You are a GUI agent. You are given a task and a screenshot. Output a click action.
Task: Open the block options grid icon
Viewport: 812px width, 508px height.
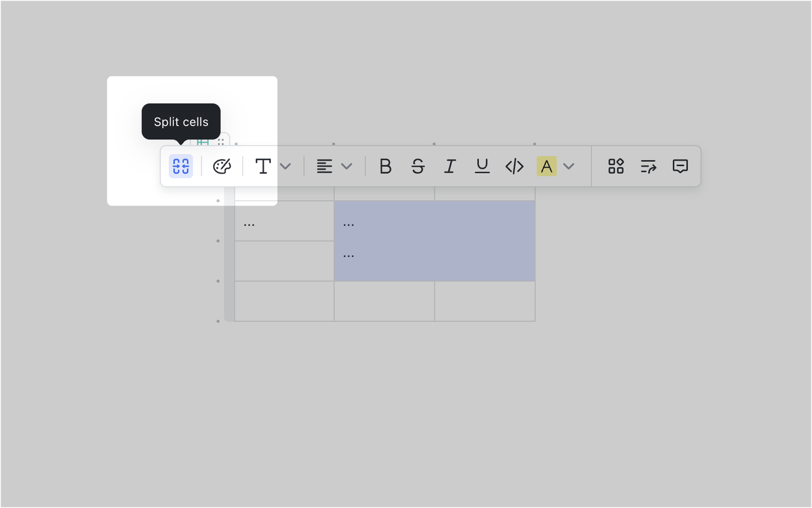coord(615,166)
